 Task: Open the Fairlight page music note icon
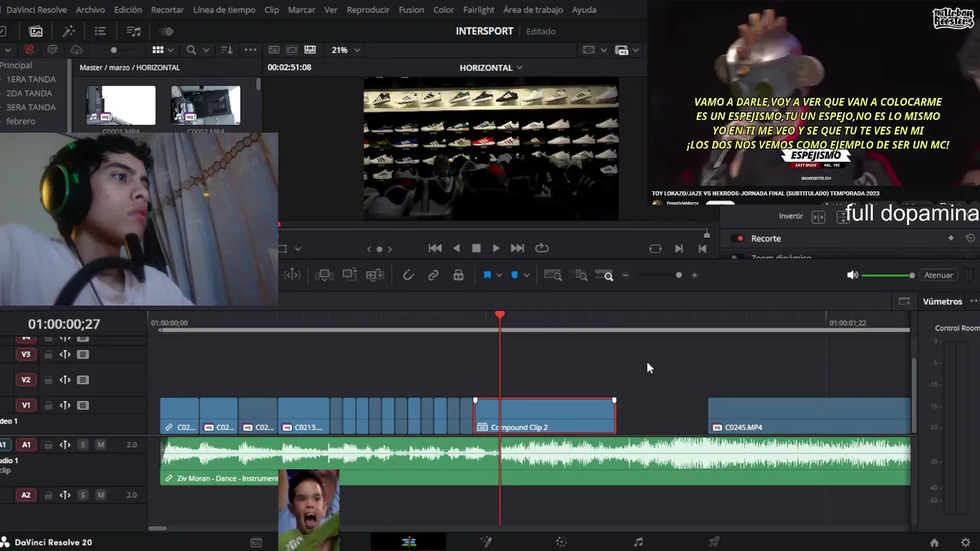click(638, 543)
